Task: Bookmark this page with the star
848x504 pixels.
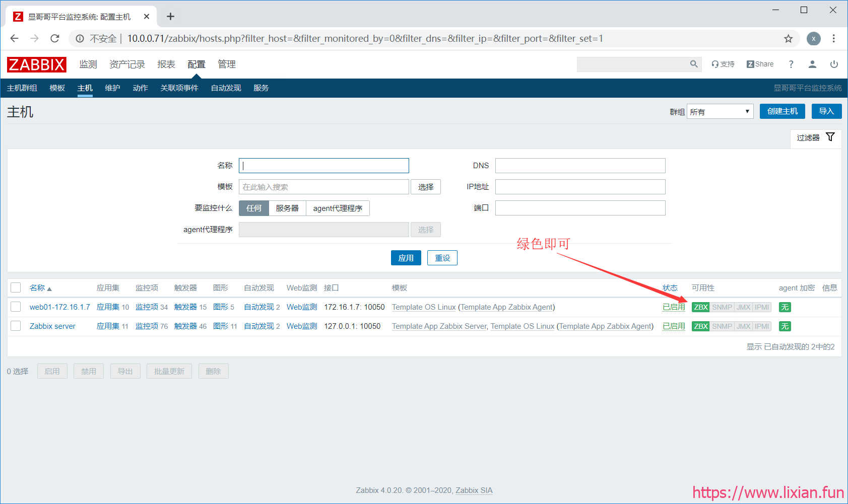Action: pyautogui.click(x=788, y=38)
